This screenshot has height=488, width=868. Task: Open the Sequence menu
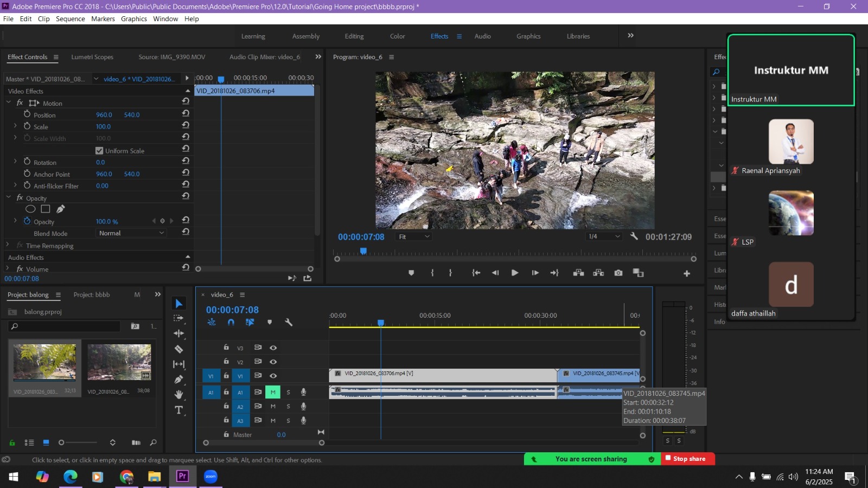click(70, 18)
